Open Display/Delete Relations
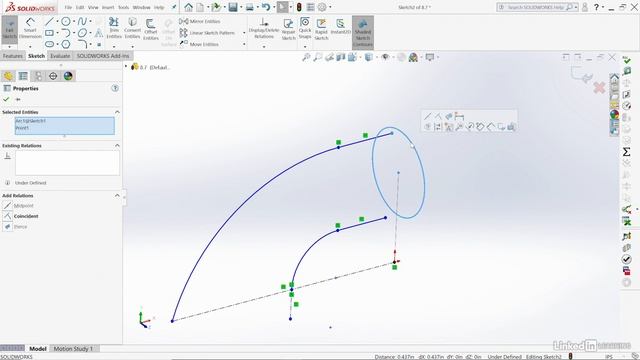Screen dimensions: 640x360 coord(264,29)
